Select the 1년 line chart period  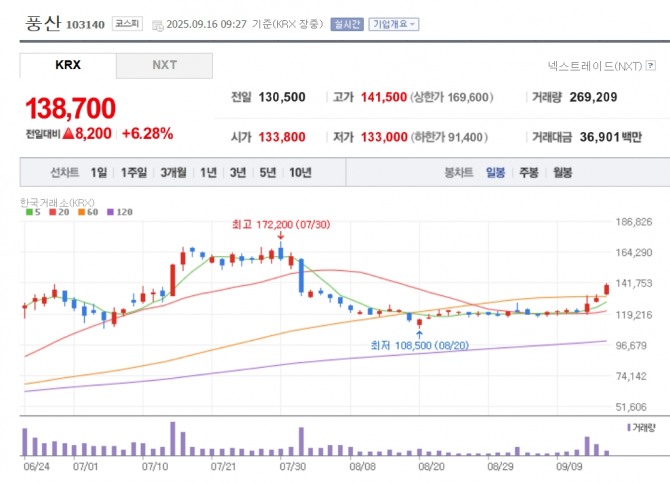coord(209,172)
